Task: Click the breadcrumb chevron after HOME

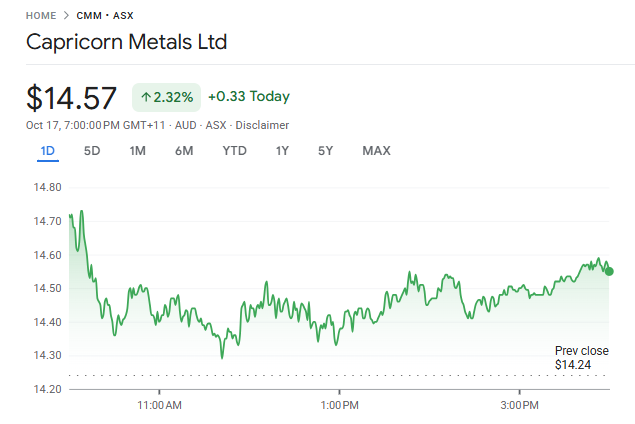Action: (x=66, y=16)
